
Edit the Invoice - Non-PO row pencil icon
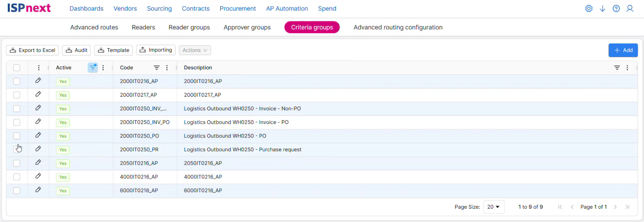tap(38, 108)
